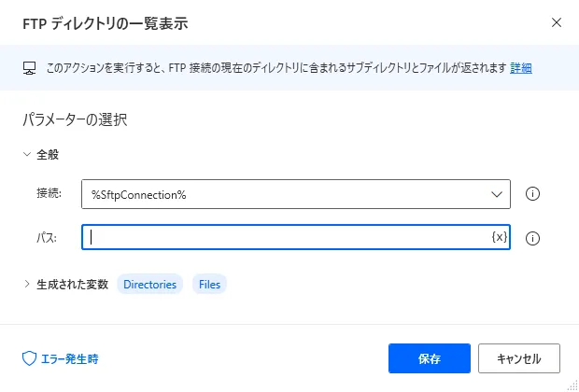Collapse the 全般 section chevron
Viewport: 579px width, 392px height.
click(27, 155)
